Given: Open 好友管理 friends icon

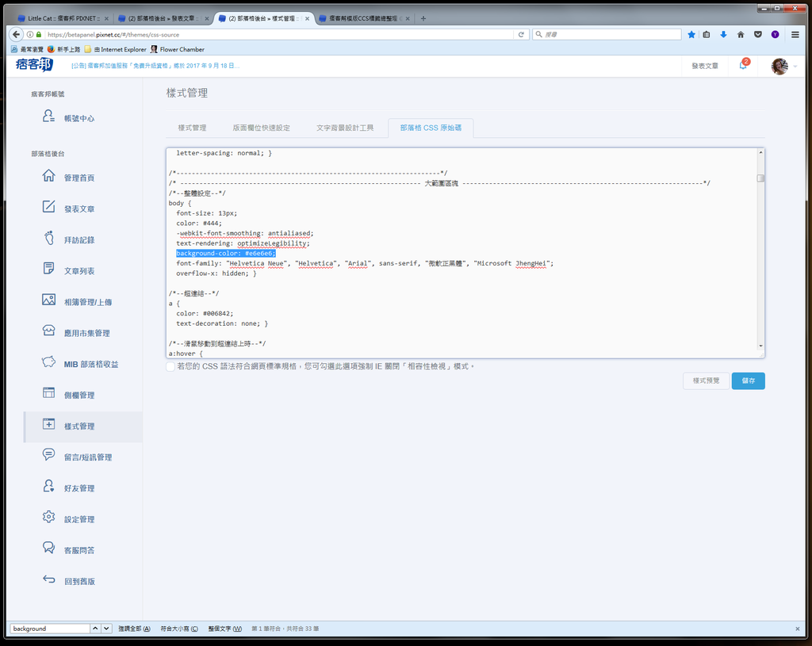Looking at the screenshot, I should (48, 487).
